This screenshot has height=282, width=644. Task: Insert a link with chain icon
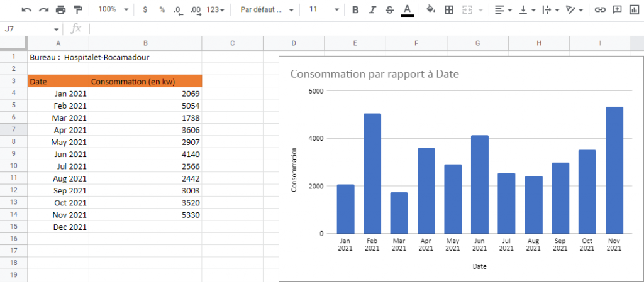pos(600,10)
